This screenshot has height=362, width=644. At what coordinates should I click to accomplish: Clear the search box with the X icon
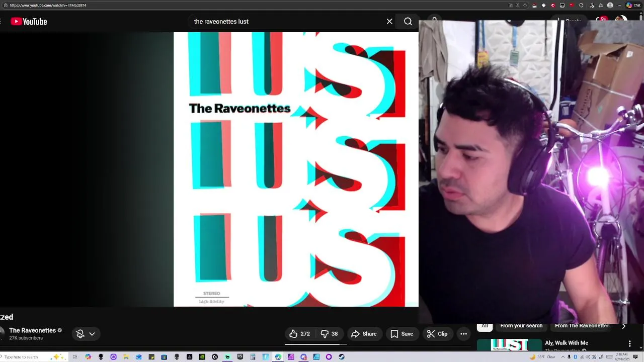(x=389, y=22)
